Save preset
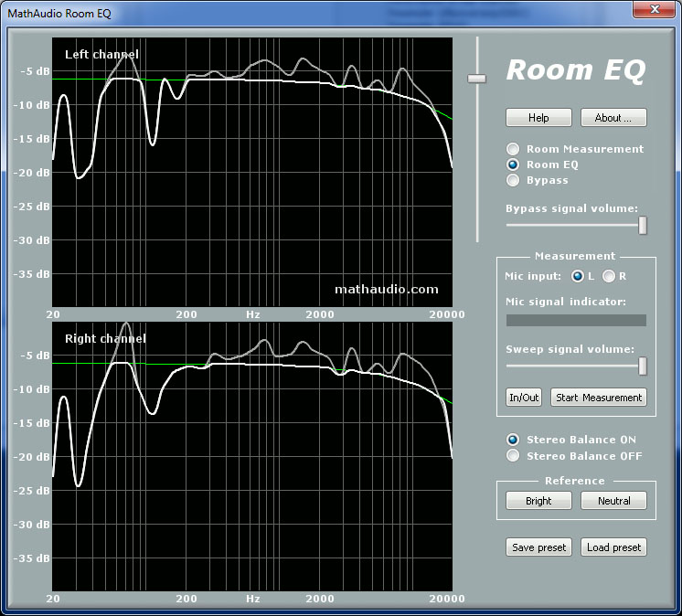Viewport: 682px width, 616px height. [538, 547]
